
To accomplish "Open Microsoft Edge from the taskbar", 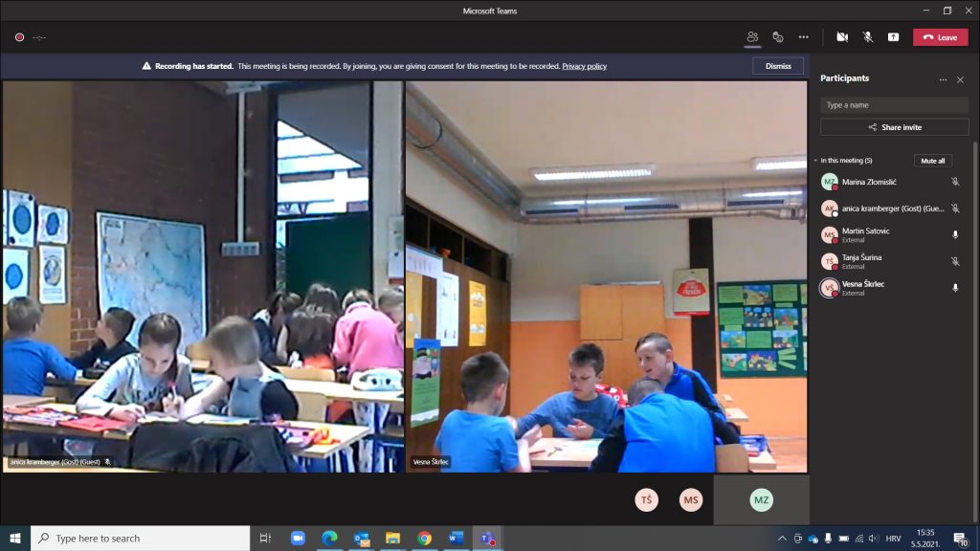I will coord(329,538).
